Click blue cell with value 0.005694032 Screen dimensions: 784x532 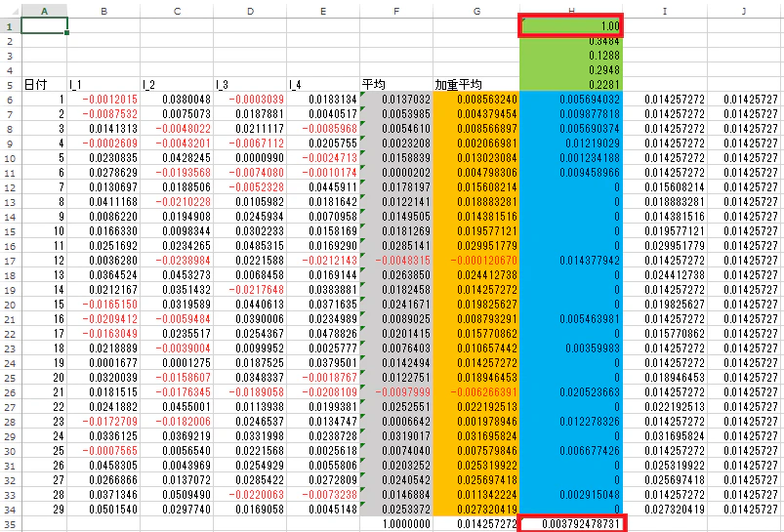(571, 100)
